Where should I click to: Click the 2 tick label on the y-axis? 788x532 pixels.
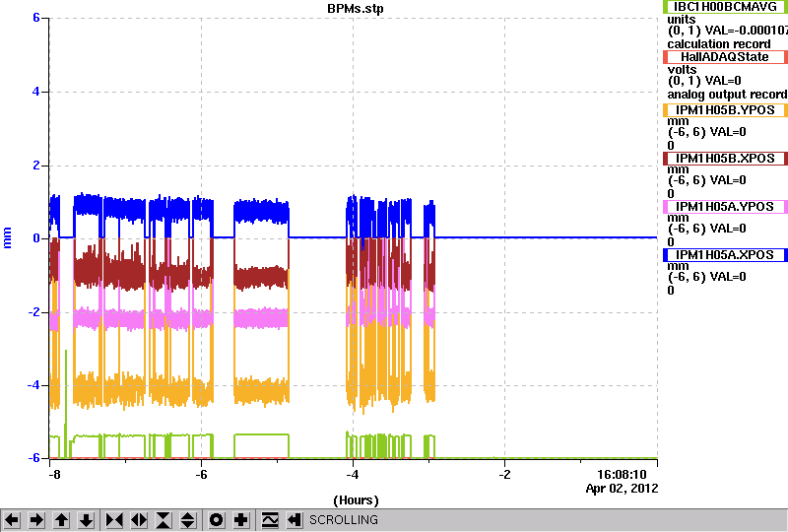click(x=36, y=165)
